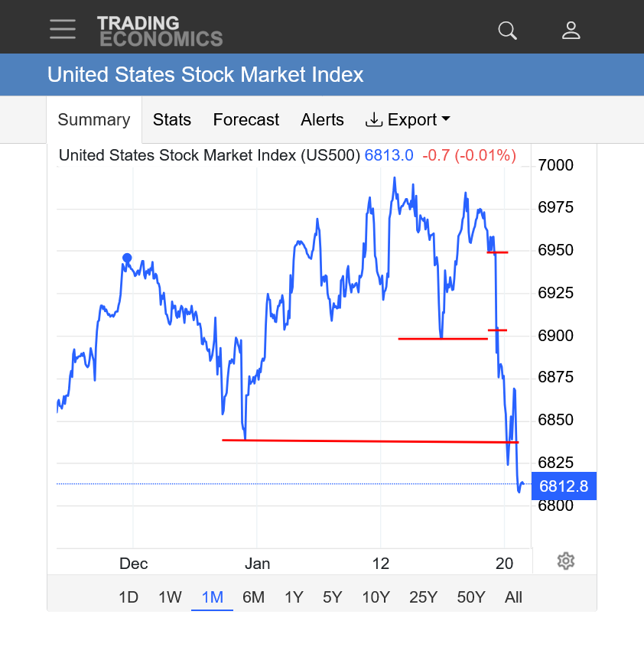The image size is (644, 660).
Task: Click the Trading Economics logo
Action: 160,31
